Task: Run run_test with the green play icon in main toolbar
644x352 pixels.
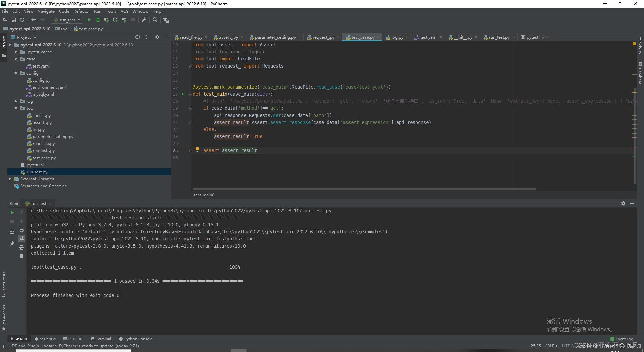Action: coord(89,20)
